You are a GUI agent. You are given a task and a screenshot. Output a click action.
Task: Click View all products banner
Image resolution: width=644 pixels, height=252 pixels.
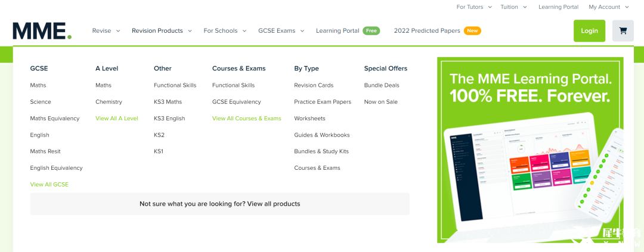coord(219,204)
